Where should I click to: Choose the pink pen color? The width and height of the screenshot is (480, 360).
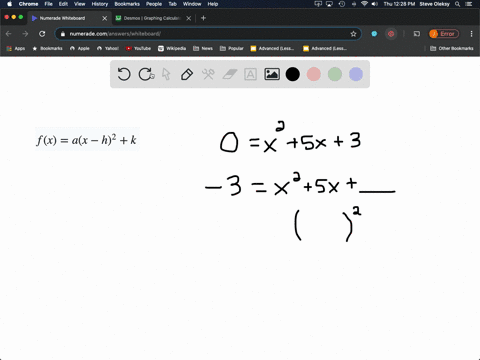(314, 74)
